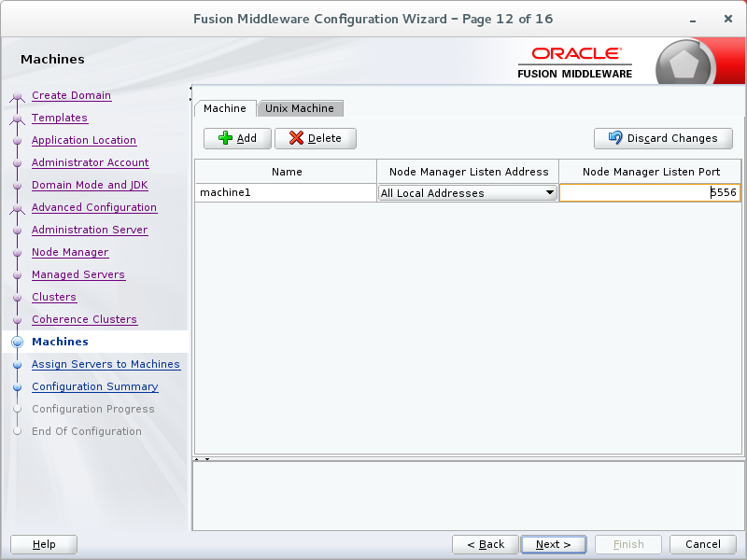Go to Create Domain step
This screenshot has height=560, width=747.
click(72, 95)
